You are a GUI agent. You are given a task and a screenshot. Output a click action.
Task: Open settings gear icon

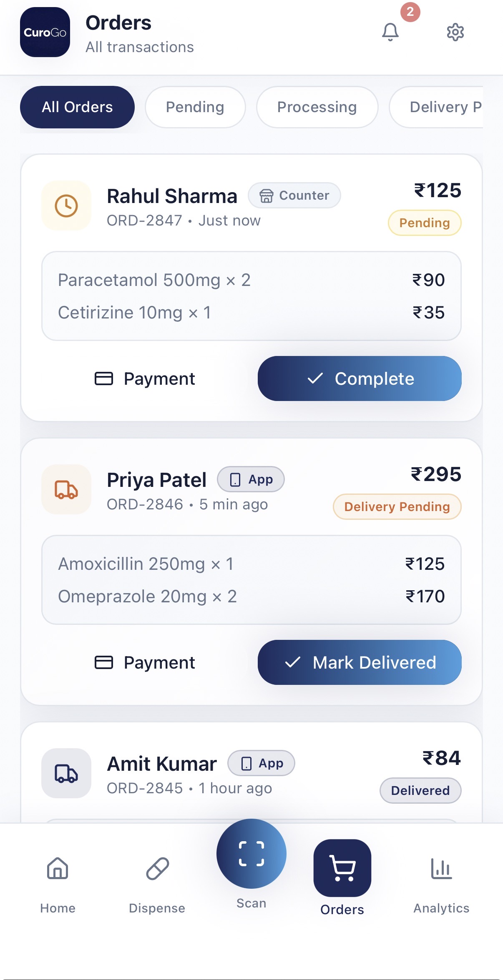pos(455,32)
